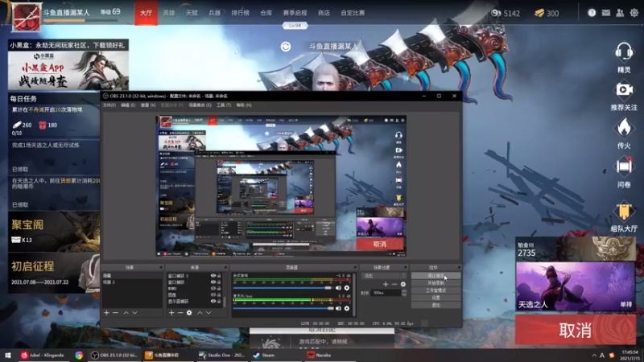The image size is (644, 362).
Task: Open the mail envelope icon in game header
Action: coord(606,13)
